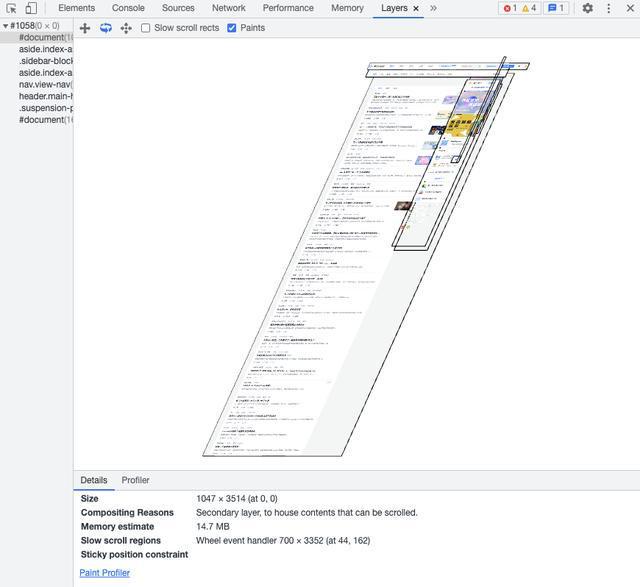The width and height of the screenshot is (640, 587).
Task: Open the Paint Profiler link
Action: (104, 573)
